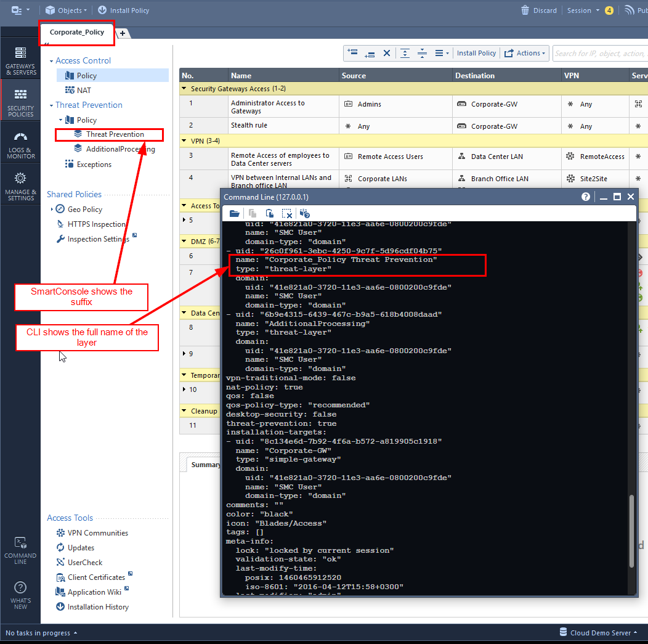Image resolution: width=648 pixels, height=644 pixels.
Task: Switch to the Corporate_Policy tab
Action: [77, 32]
